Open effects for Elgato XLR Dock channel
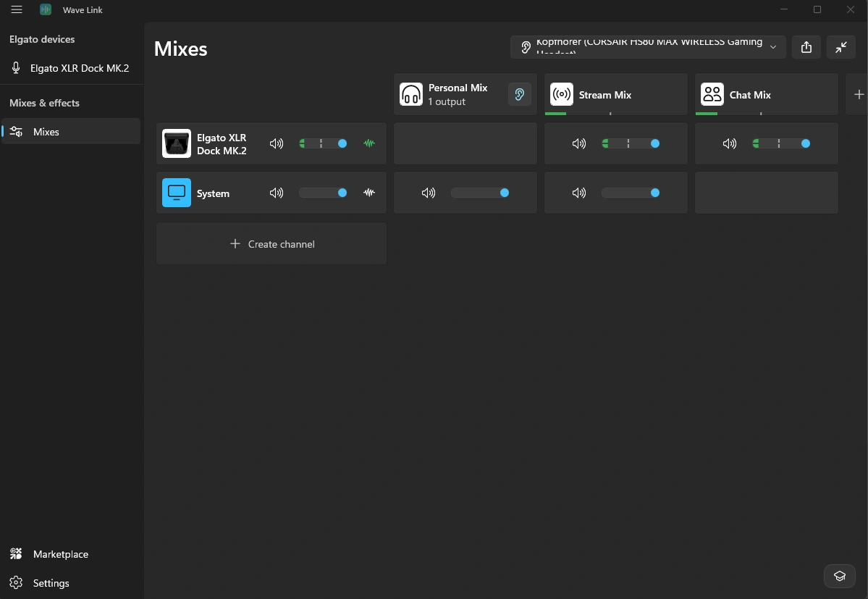The height and width of the screenshot is (599, 868). click(369, 143)
